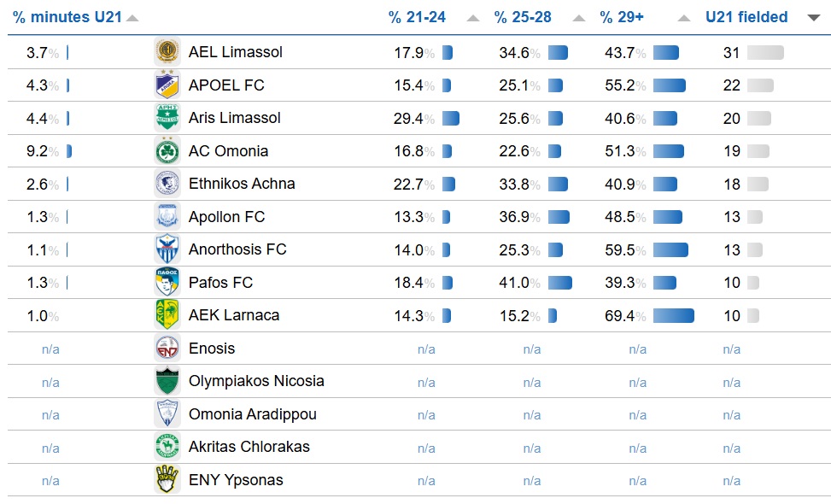Screen dimensions: 831x504
Task: Sort by % 21-24 column arrow
Action: coord(473,18)
